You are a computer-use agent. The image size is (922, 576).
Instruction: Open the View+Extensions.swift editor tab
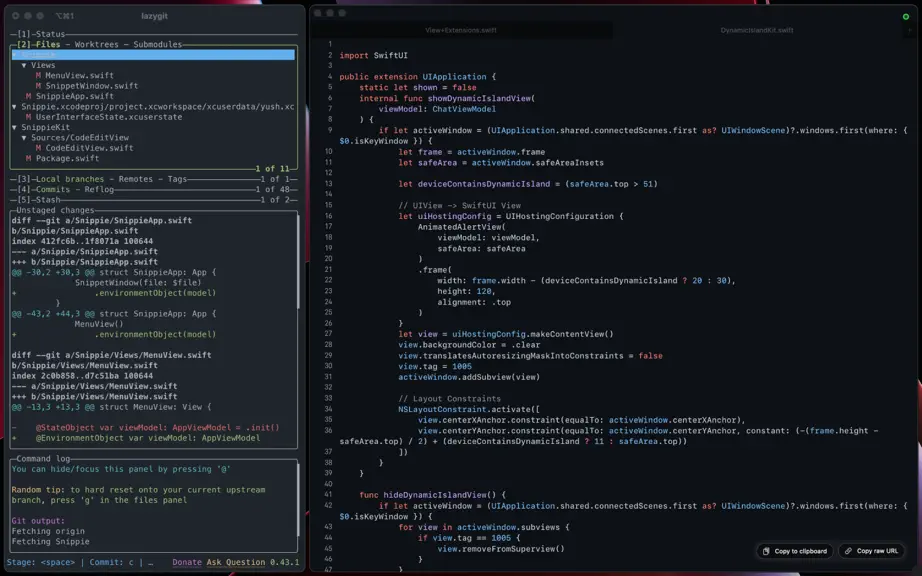[x=461, y=30]
